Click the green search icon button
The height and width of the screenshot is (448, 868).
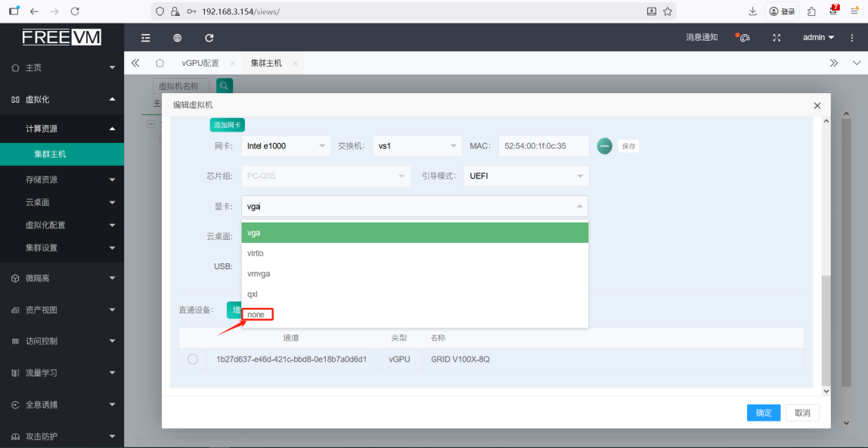coord(224,86)
